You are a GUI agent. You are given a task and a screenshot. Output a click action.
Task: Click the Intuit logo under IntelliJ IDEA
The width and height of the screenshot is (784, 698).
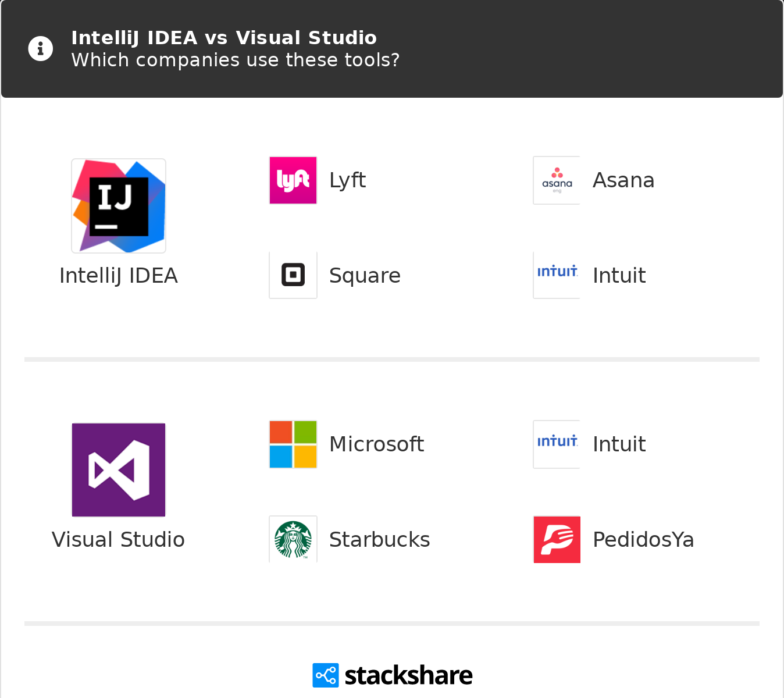[557, 275]
